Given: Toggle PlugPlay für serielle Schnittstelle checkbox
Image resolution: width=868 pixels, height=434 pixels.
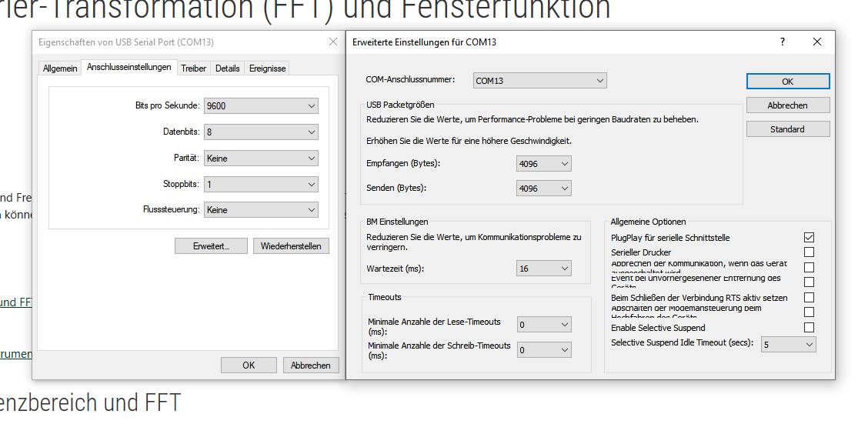Looking at the screenshot, I should click(x=809, y=238).
